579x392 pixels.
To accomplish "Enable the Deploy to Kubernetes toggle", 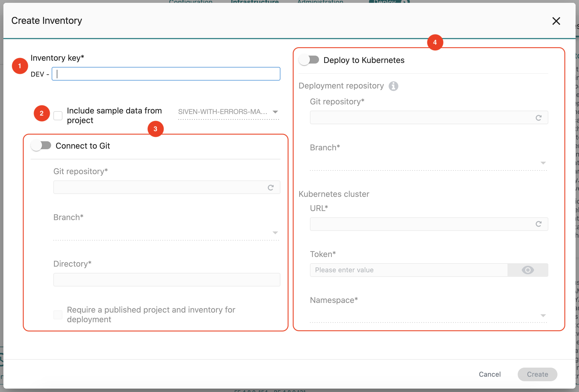I will [309, 60].
